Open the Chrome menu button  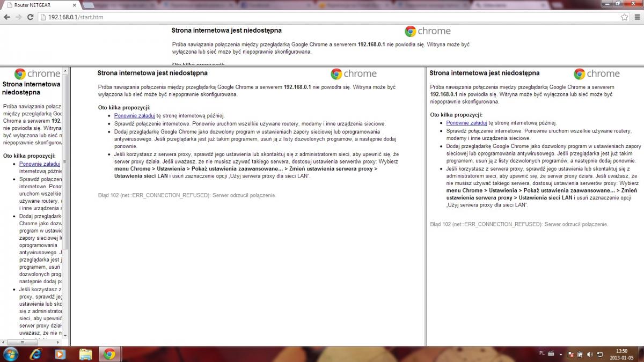point(636,17)
